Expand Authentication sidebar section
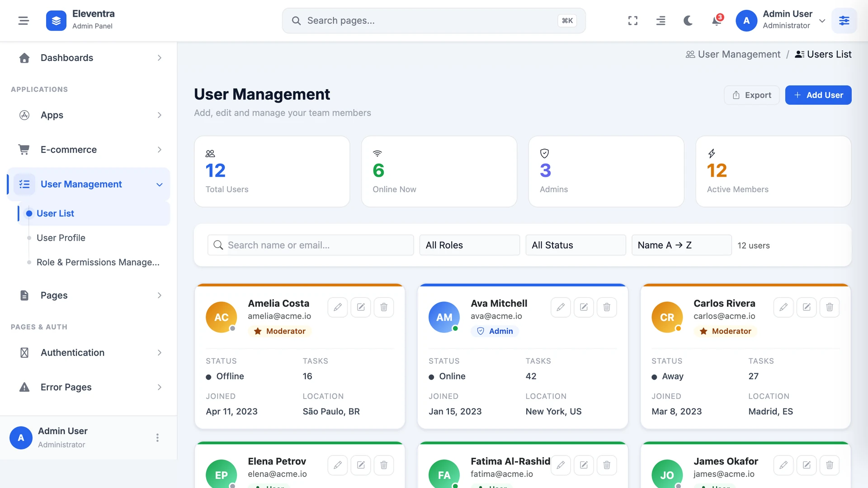The image size is (868, 488). [89, 352]
